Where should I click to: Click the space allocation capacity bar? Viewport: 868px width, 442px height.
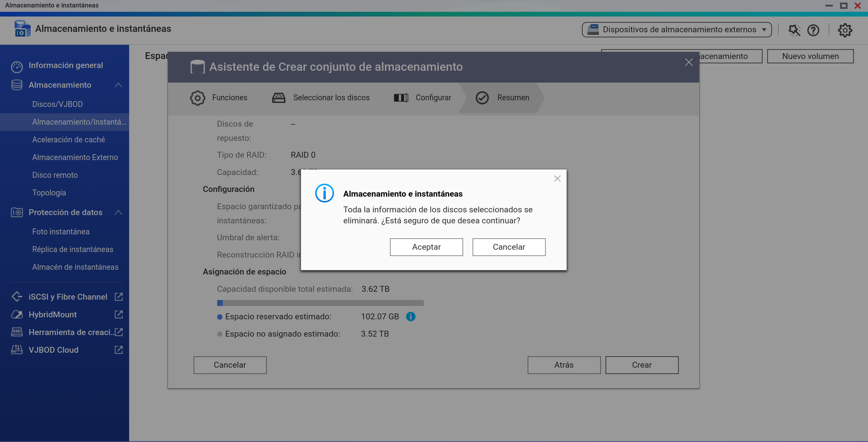320,303
